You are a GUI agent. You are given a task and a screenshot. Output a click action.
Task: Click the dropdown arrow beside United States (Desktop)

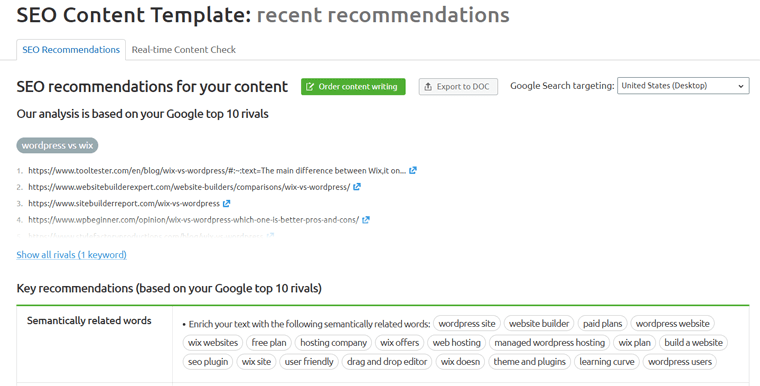click(x=741, y=86)
